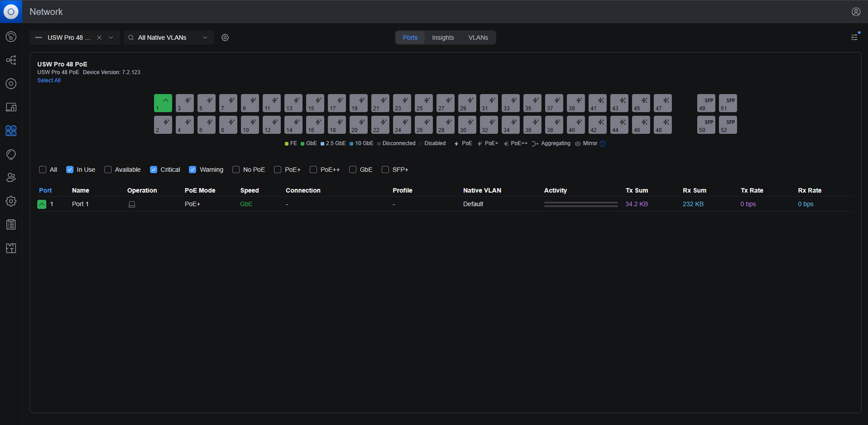Uncheck the In Use filter

(x=70, y=170)
